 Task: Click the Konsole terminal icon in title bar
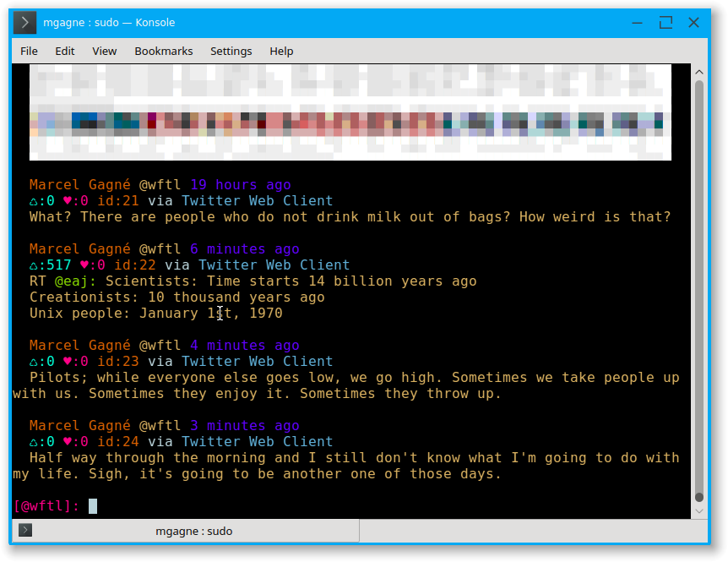tap(24, 22)
